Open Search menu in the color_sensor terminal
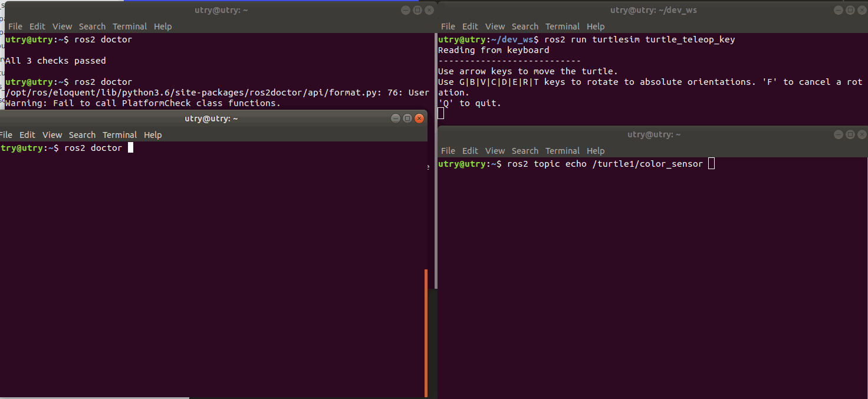 [525, 151]
